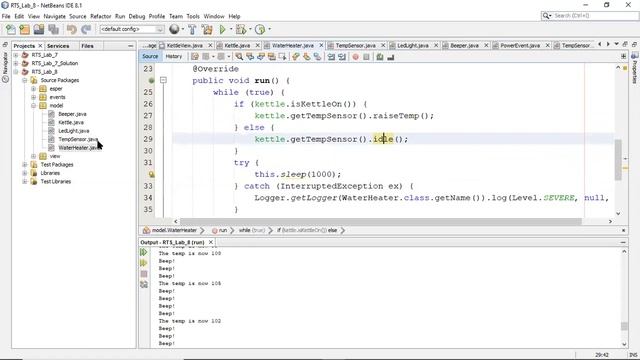Viewport: 640px width, 360px height.
Task: Click the Shift Line Right icon
Action: coord(342,57)
